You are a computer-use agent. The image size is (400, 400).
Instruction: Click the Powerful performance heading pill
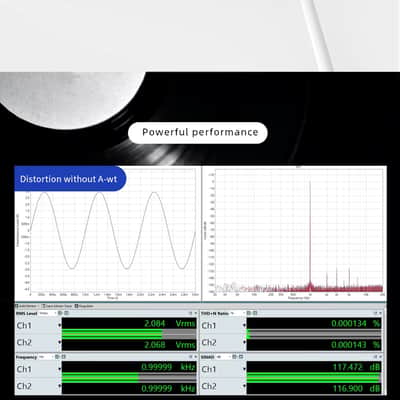pos(198,133)
